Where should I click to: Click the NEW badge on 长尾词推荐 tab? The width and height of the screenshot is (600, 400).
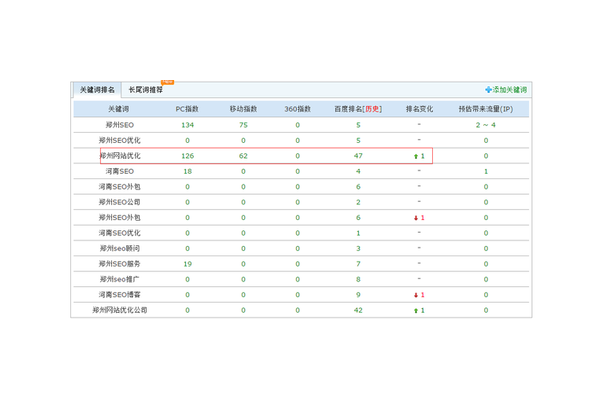[167, 82]
